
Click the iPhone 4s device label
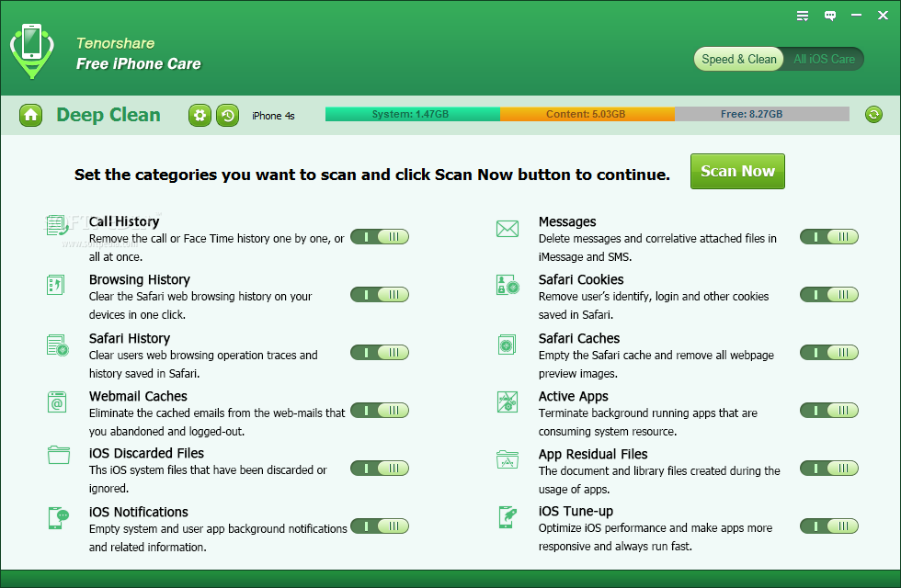(273, 116)
